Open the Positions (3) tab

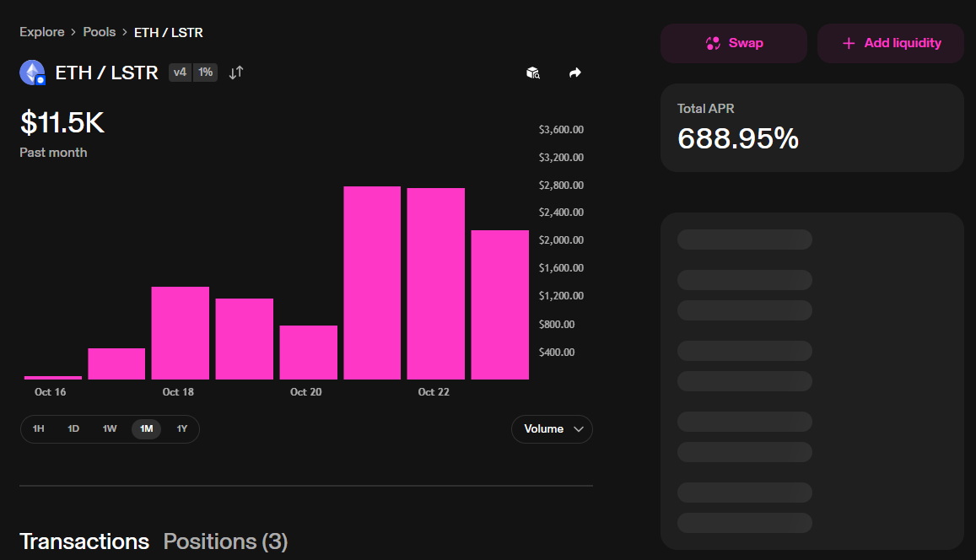(225, 541)
